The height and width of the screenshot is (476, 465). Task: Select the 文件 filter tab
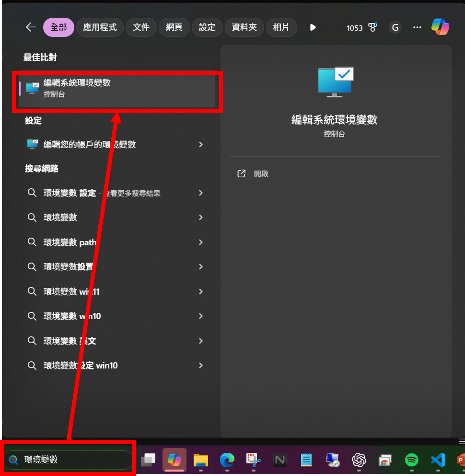coord(141,27)
